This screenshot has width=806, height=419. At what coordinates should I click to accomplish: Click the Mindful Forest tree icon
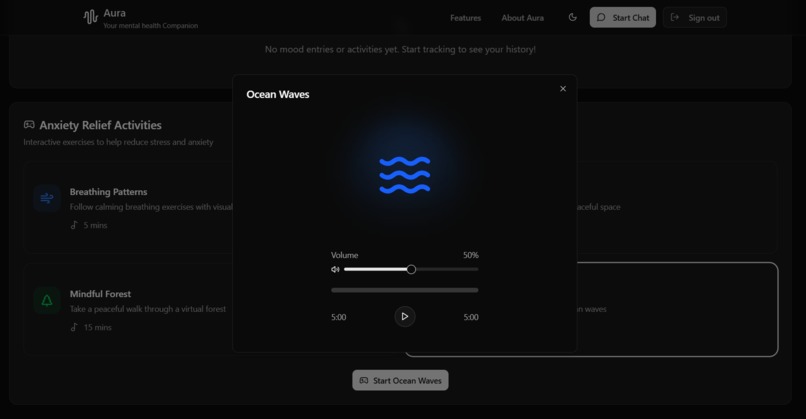coord(47,300)
